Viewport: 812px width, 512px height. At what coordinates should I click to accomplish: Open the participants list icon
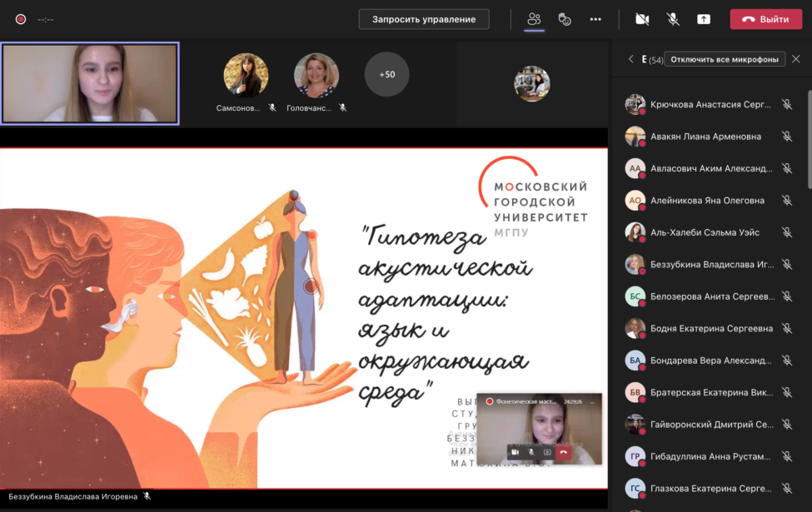[x=534, y=18]
